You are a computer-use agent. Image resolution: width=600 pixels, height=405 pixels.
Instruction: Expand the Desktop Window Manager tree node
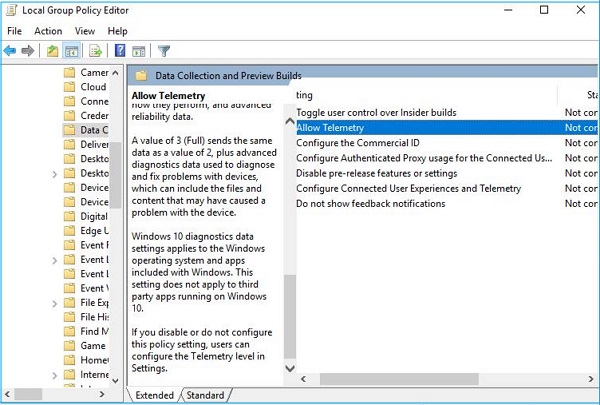click(54, 173)
